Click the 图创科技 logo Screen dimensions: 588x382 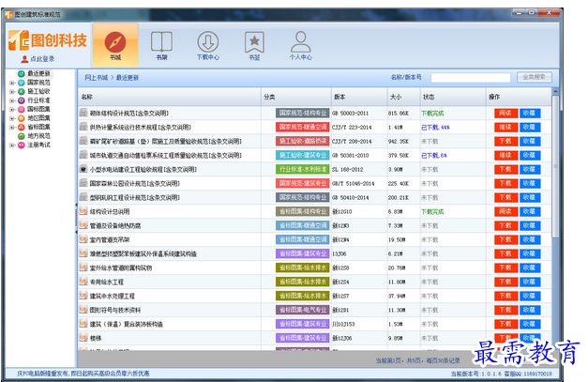pos(48,40)
